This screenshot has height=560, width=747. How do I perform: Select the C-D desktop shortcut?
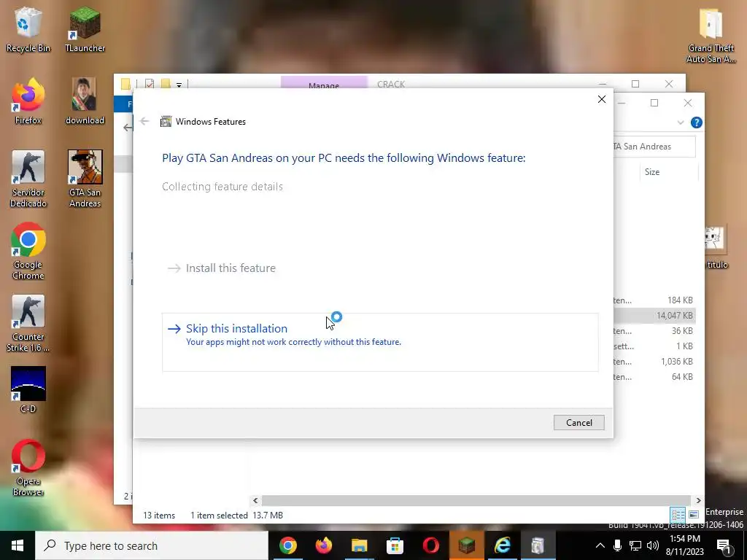28,389
